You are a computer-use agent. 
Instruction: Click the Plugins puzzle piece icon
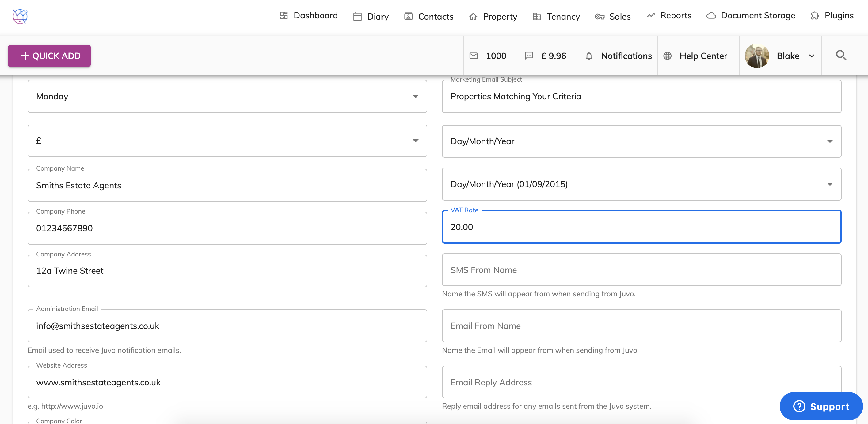coord(814,16)
